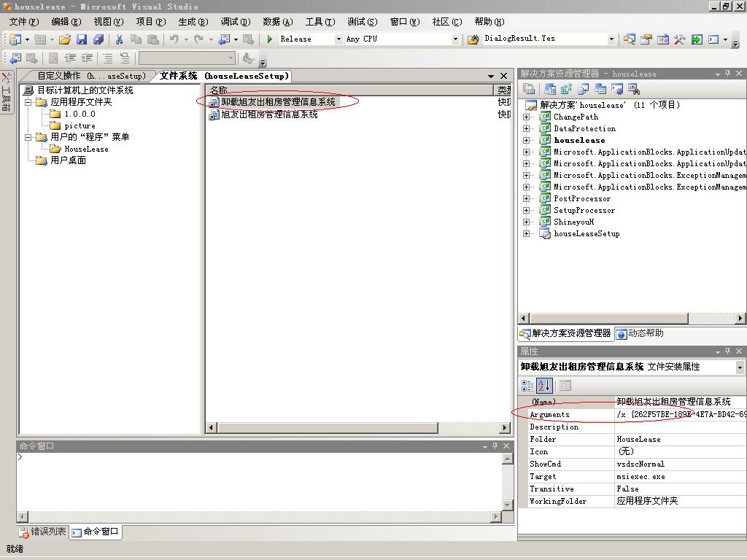Click the Paste toolbar icon
The image size is (747, 560).
(x=153, y=39)
